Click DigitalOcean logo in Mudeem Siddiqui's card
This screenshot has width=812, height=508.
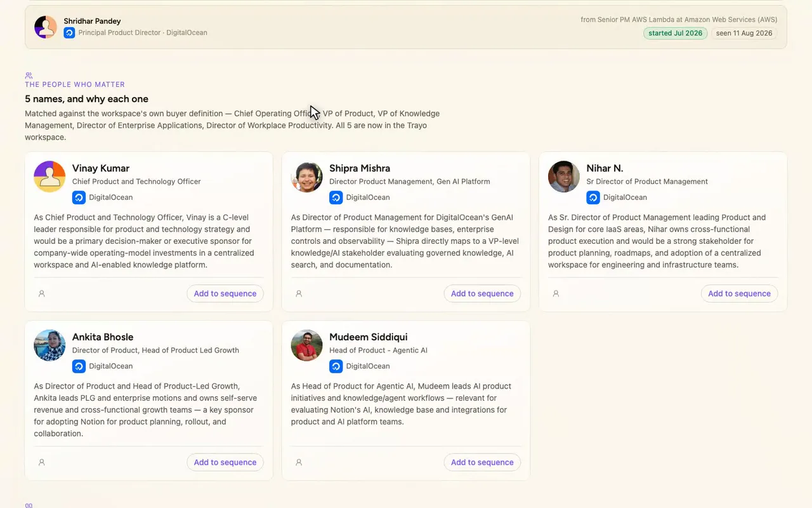(336, 366)
